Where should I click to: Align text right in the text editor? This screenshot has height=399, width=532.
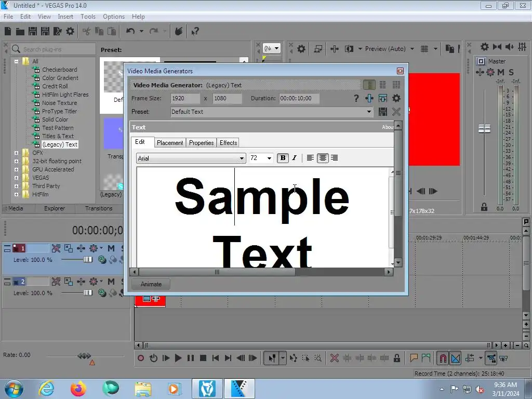[x=334, y=158]
